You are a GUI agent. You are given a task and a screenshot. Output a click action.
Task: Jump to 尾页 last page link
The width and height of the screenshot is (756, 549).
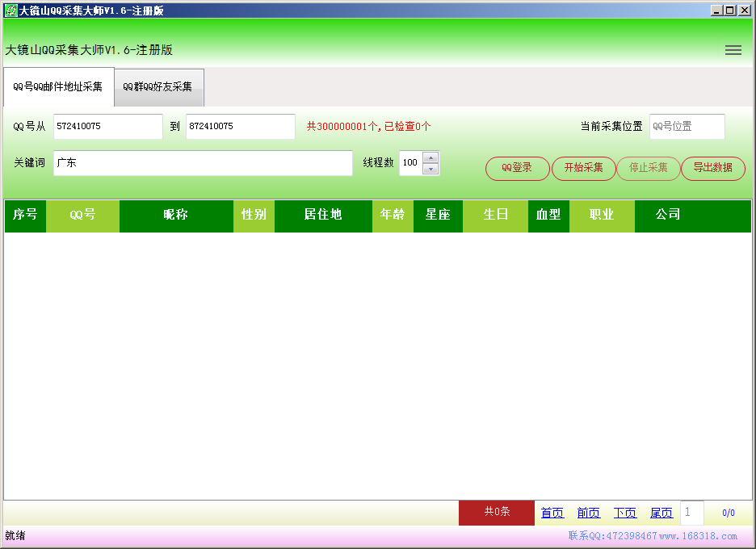(x=661, y=513)
